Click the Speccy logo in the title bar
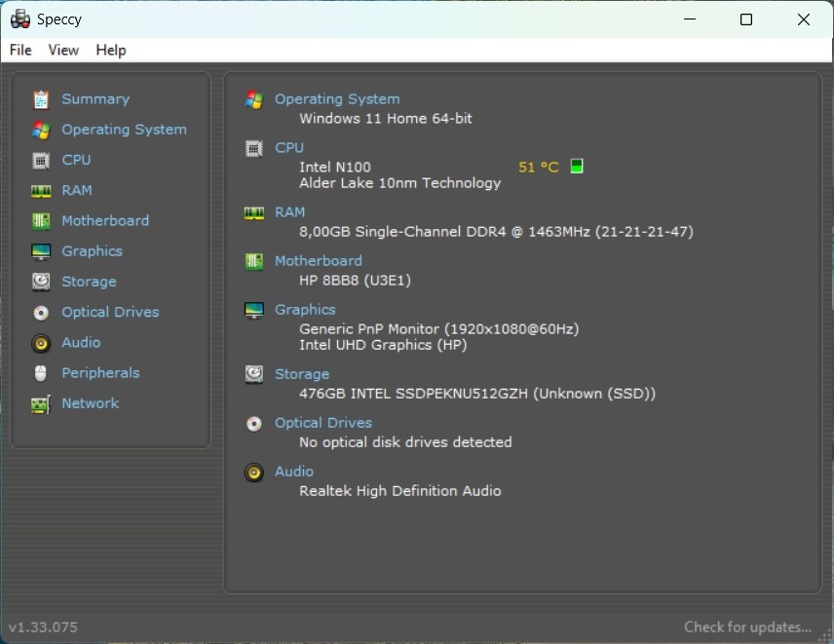This screenshot has width=834, height=644. pyautogui.click(x=19, y=19)
